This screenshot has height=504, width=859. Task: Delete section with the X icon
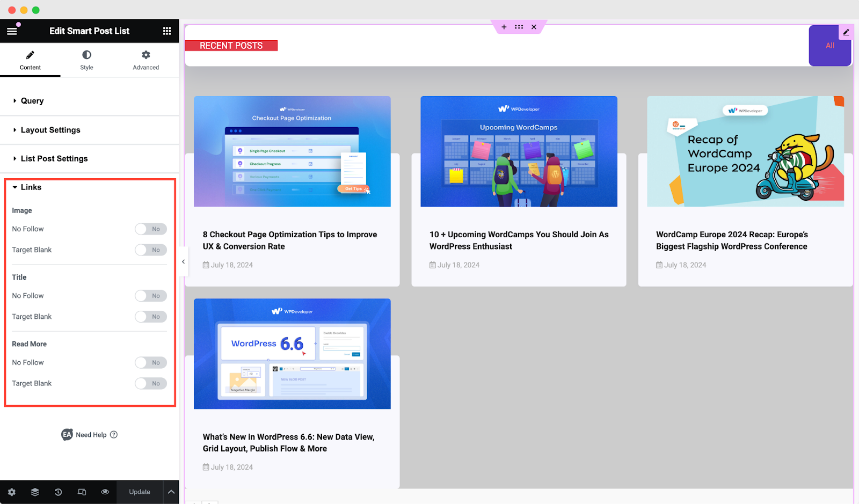(534, 27)
